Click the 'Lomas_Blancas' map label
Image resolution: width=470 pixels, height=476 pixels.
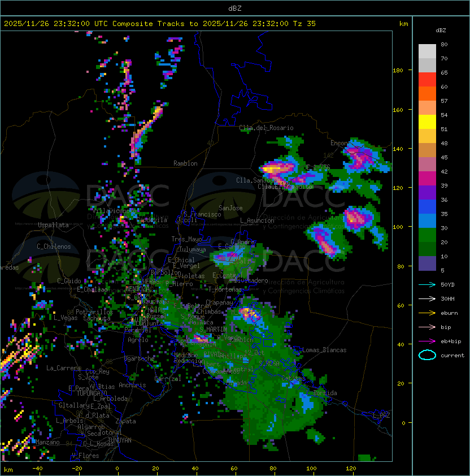[324, 350]
